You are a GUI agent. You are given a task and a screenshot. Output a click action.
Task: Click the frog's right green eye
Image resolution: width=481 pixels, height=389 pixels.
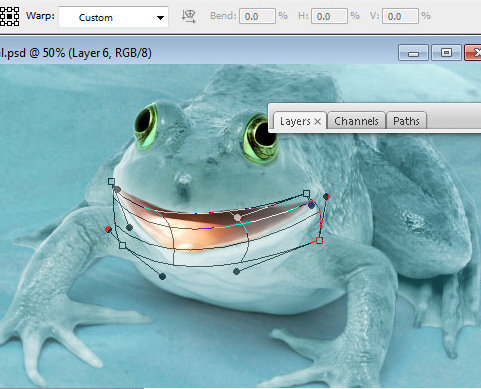coord(261,139)
